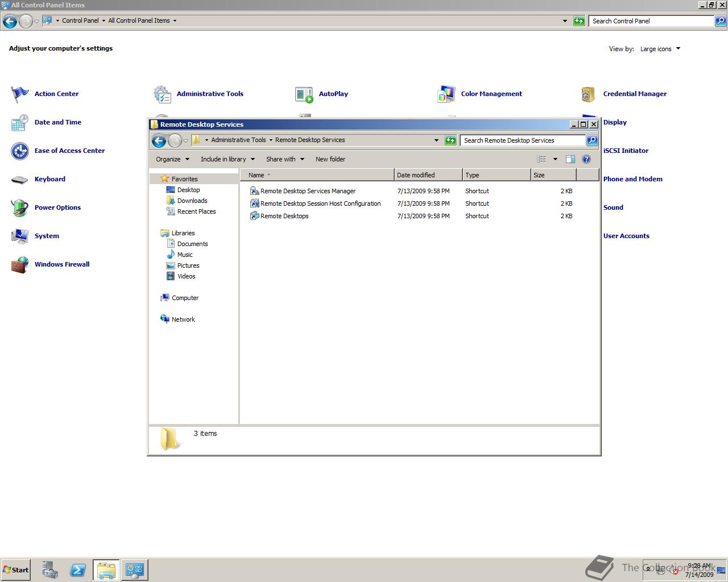Click the refresh icon in Remote Desktop Services window

(x=450, y=140)
